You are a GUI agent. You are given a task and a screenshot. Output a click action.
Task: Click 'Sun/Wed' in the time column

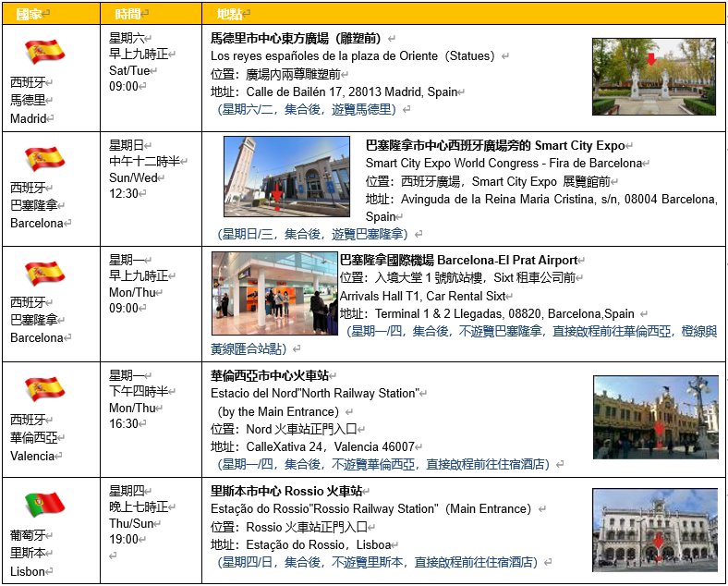(x=133, y=177)
